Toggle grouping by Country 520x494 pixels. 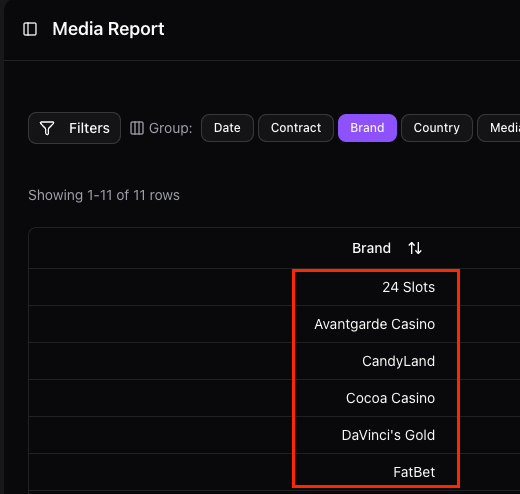pyautogui.click(x=437, y=128)
